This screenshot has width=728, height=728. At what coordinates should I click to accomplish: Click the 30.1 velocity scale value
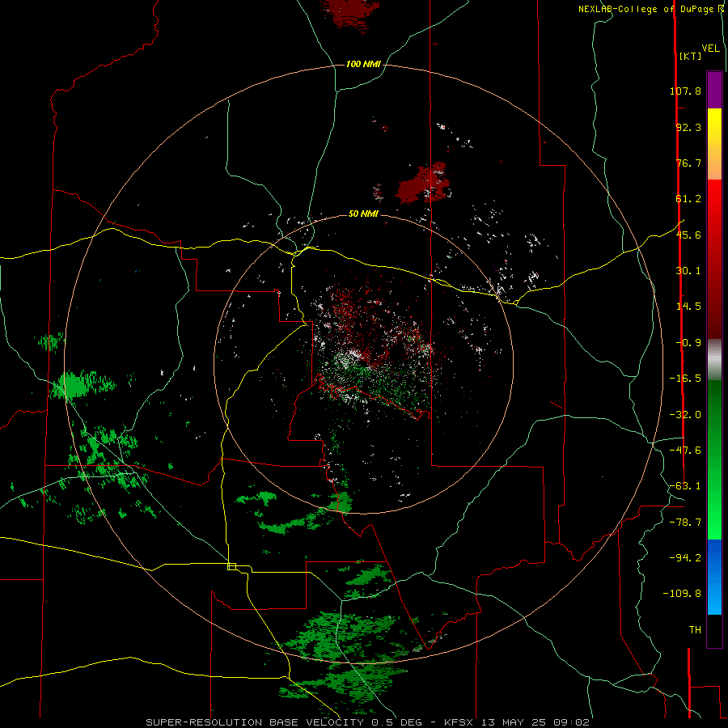[688, 271]
